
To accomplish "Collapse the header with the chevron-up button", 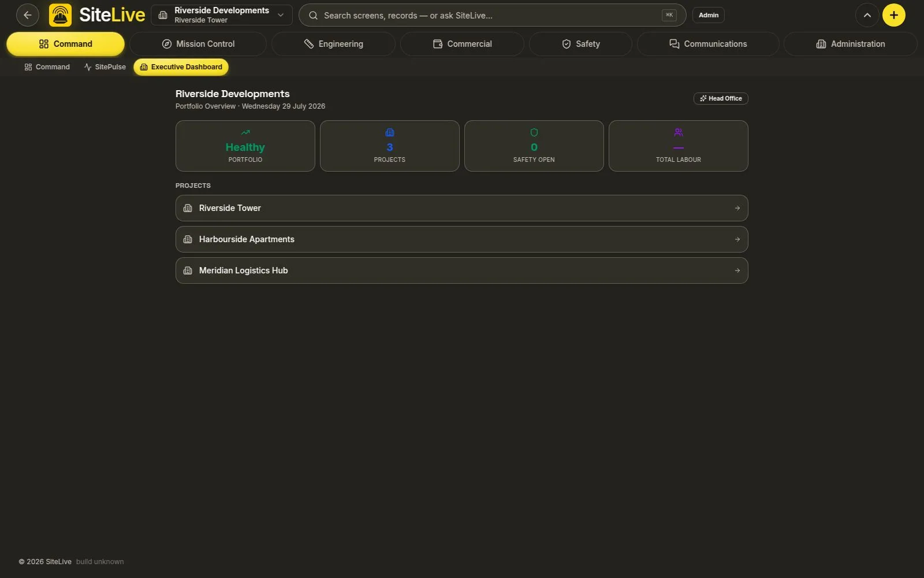I will (x=867, y=15).
